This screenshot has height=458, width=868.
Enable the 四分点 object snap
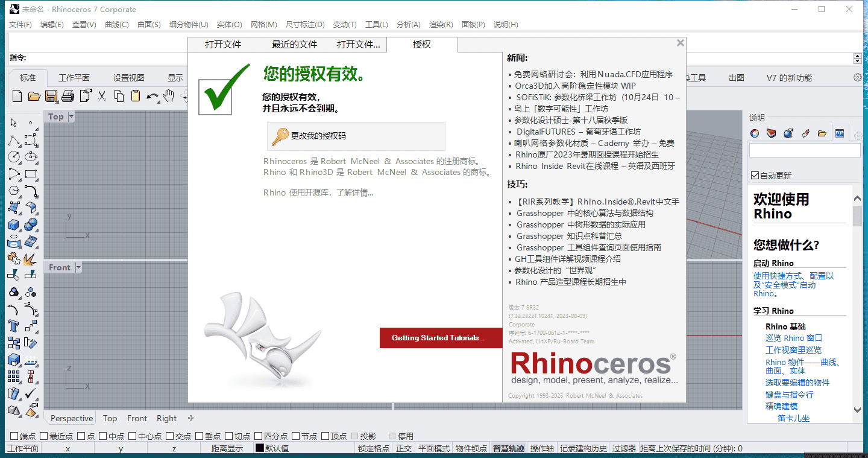258,436
